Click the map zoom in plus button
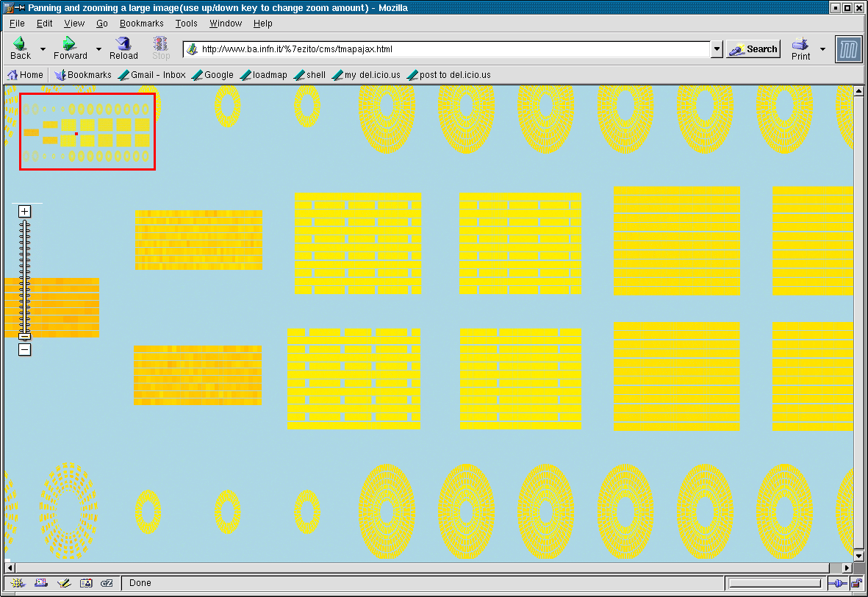Viewport: 868px width, 597px height. pos(24,212)
